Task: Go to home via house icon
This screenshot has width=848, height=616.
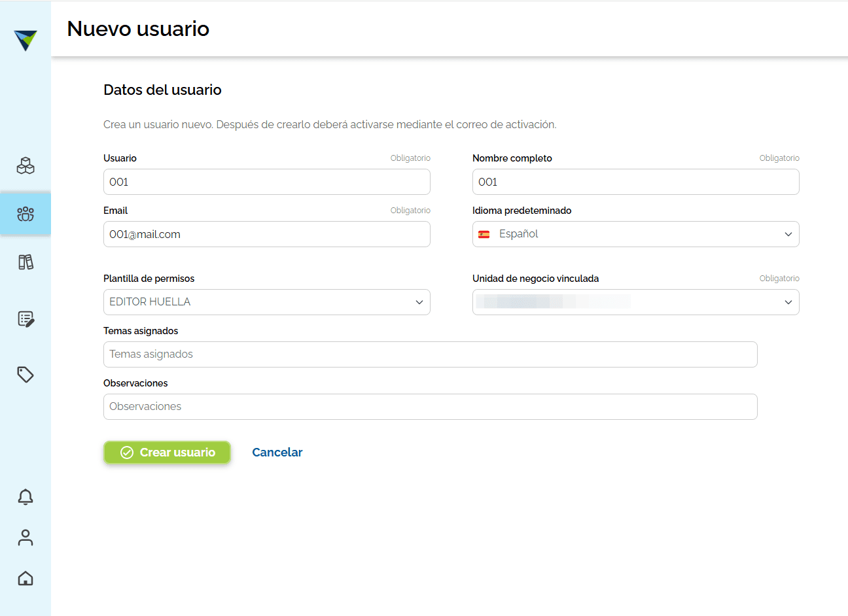Action: (x=26, y=578)
